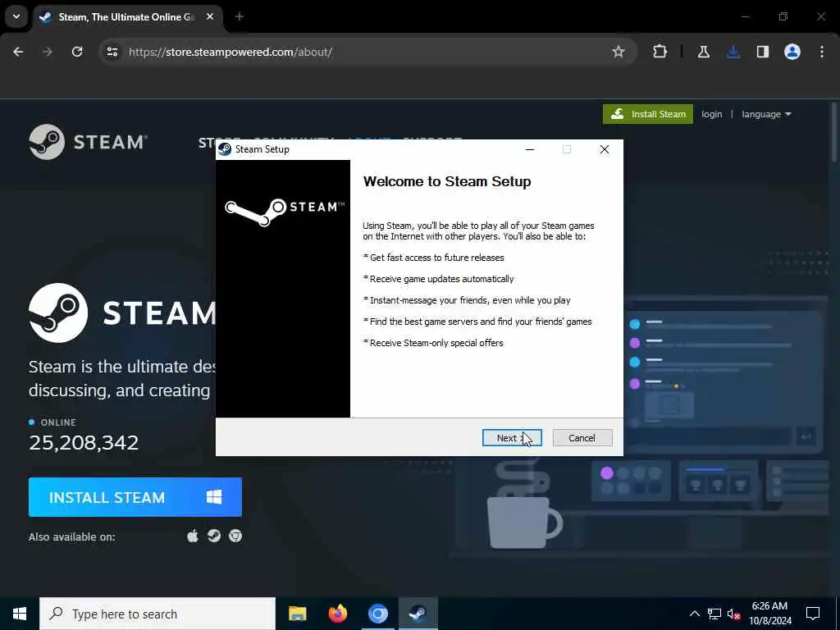Open the login link on Steam page
Viewport: 840px width, 630px height.
(x=711, y=114)
